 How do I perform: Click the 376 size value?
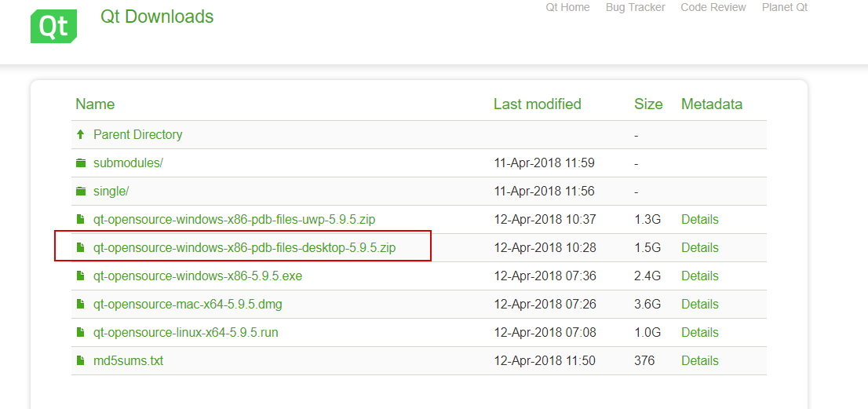[644, 361]
